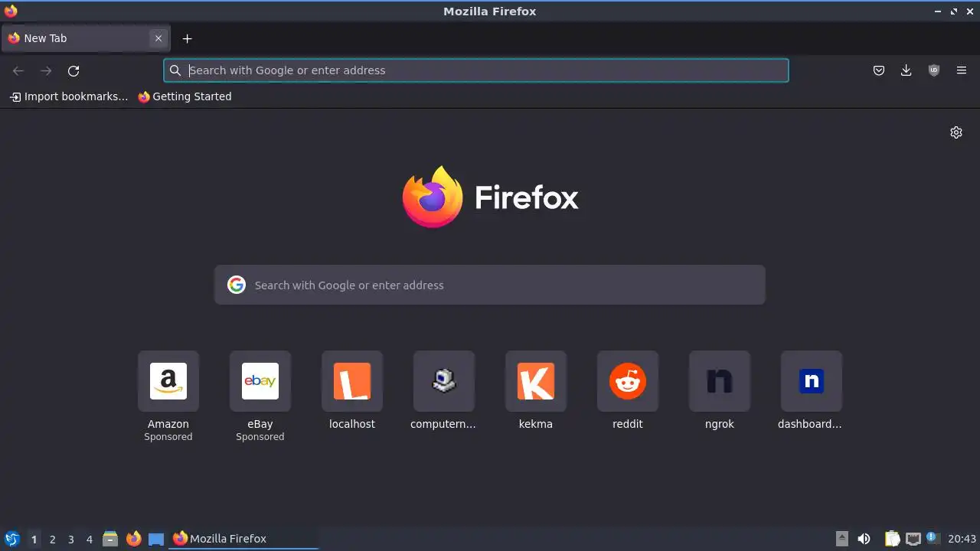Click the reload page button
The image size is (980, 551).
click(73, 70)
